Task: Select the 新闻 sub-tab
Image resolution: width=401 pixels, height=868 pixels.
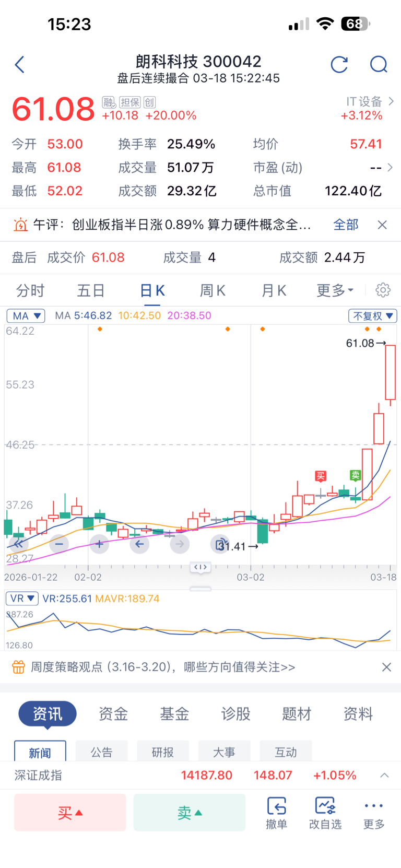Action: click(x=40, y=752)
